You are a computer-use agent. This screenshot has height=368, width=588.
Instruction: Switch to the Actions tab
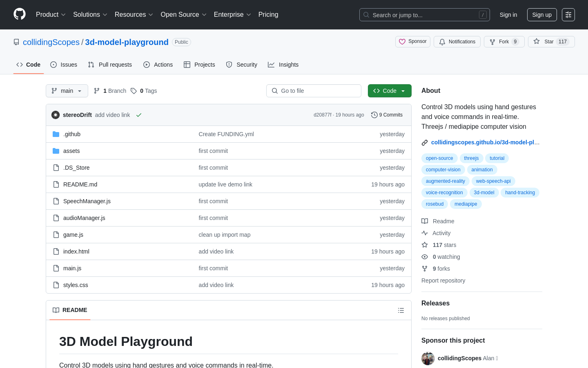[x=158, y=65]
